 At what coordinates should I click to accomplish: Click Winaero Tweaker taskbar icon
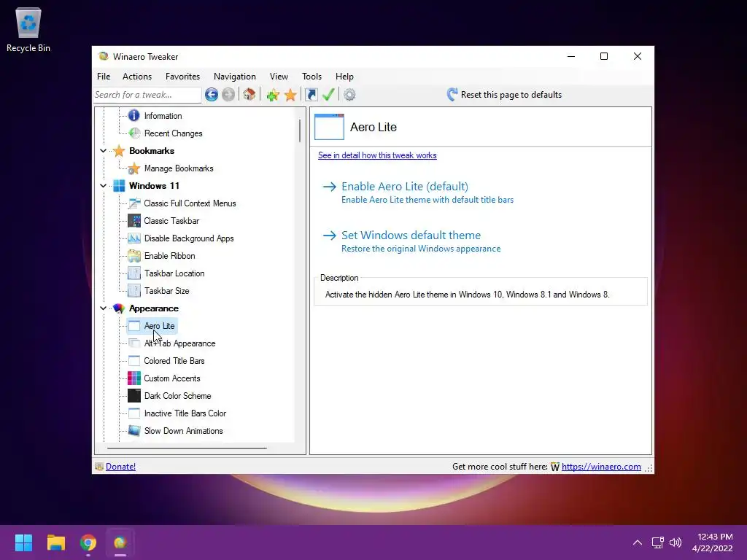(120, 542)
